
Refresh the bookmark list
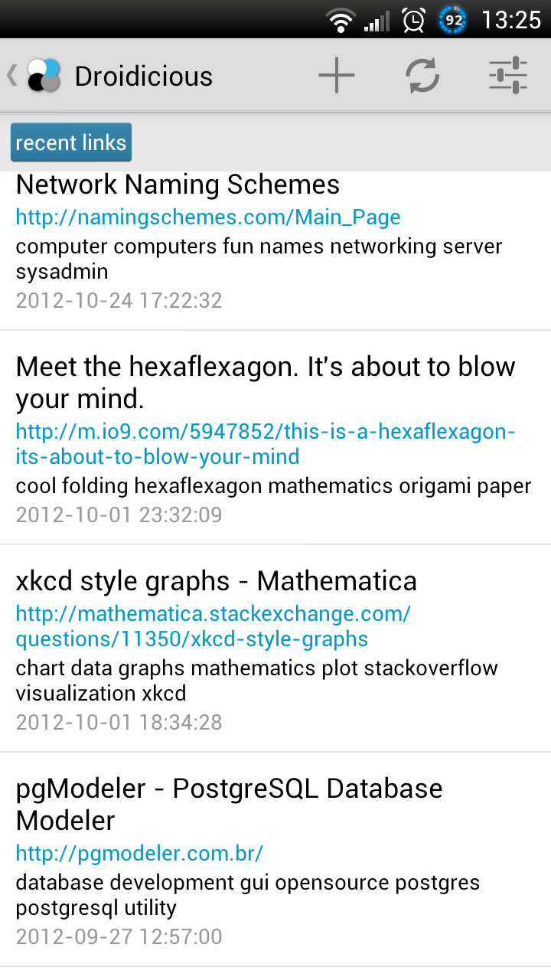pyautogui.click(x=422, y=75)
